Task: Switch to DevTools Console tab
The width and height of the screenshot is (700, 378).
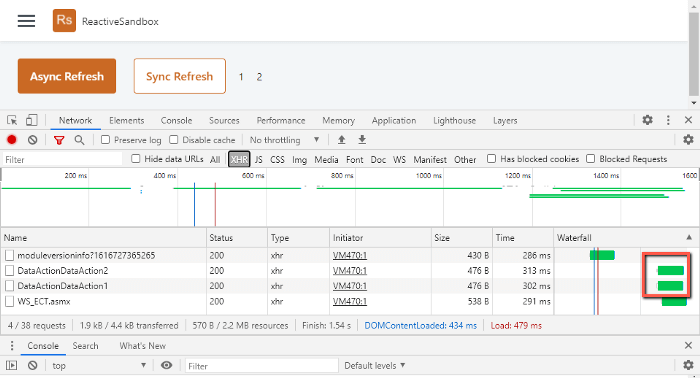Action: click(176, 120)
